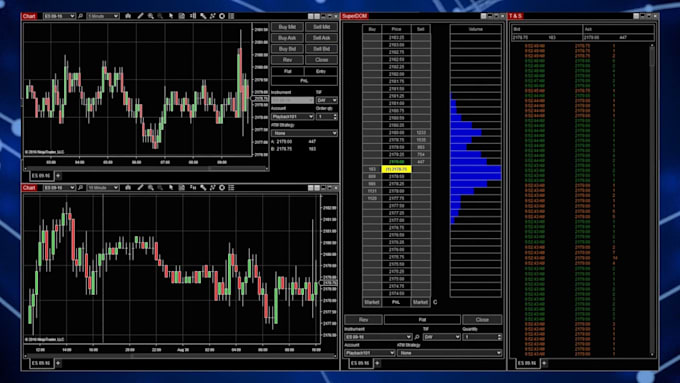Select the drawing pencil tool in top chart
Image resolution: width=680 pixels, height=383 pixels.
tap(140, 16)
